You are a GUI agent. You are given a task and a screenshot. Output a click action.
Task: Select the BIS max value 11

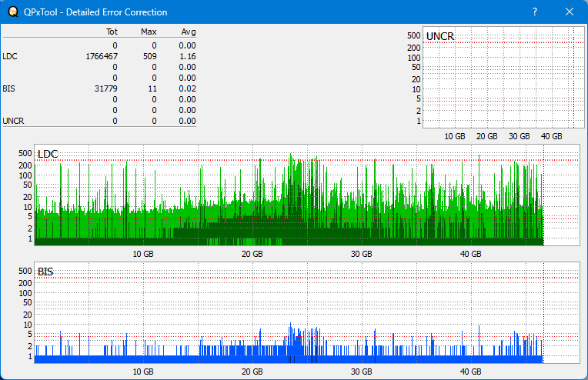pyautogui.click(x=152, y=88)
